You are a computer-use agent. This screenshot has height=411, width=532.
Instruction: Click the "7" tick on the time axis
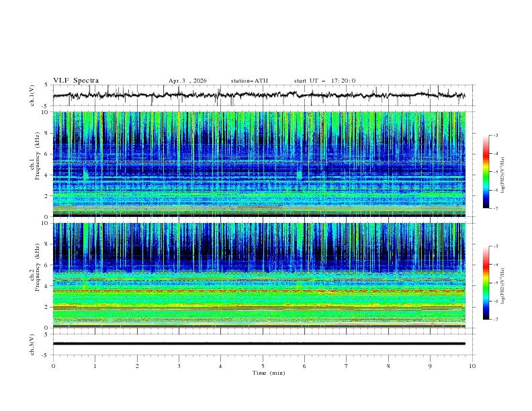(x=347, y=366)
